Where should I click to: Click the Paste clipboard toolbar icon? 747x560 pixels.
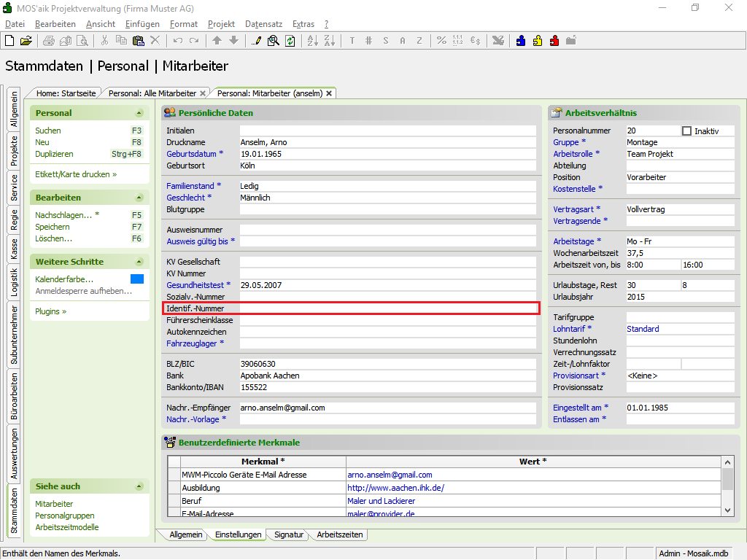point(138,41)
